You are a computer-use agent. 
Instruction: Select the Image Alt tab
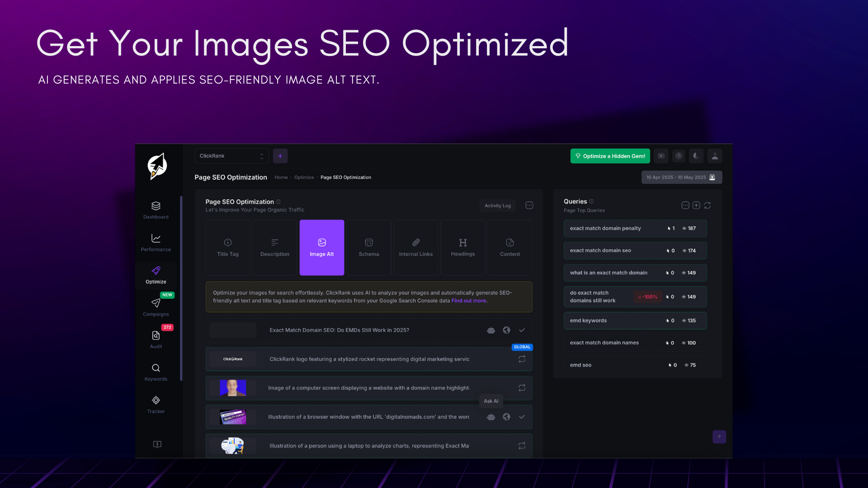pyautogui.click(x=322, y=248)
